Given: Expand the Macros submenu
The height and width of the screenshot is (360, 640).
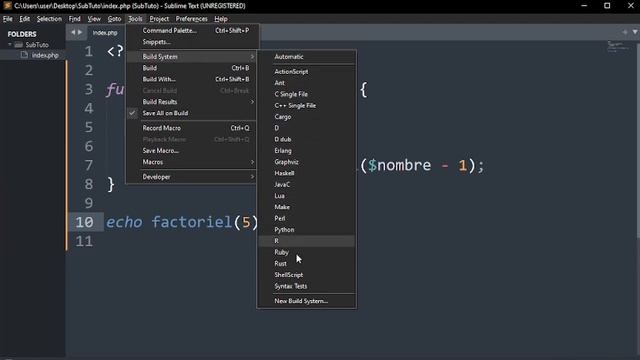Looking at the screenshot, I should click(x=191, y=162).
